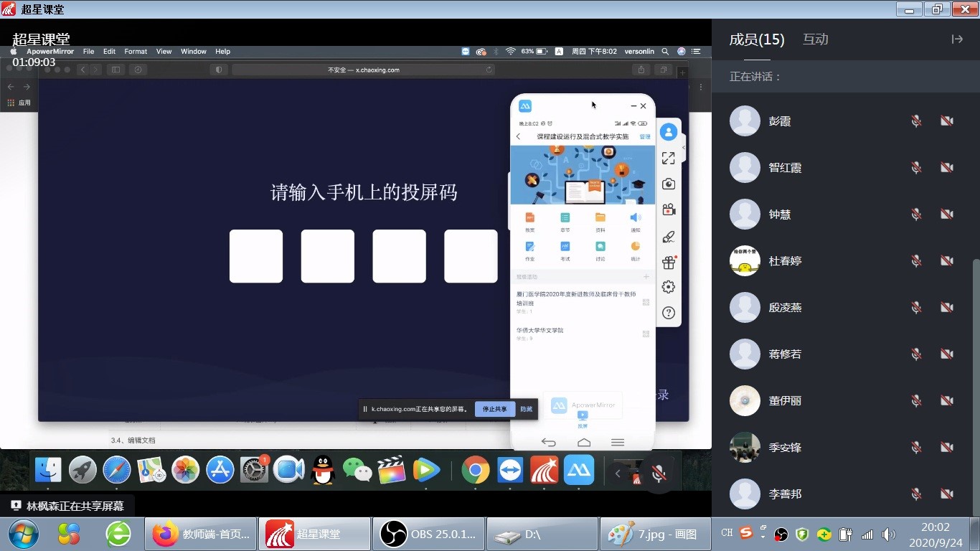Toggle 董伊丽 camera off icon

coord(947,401)
